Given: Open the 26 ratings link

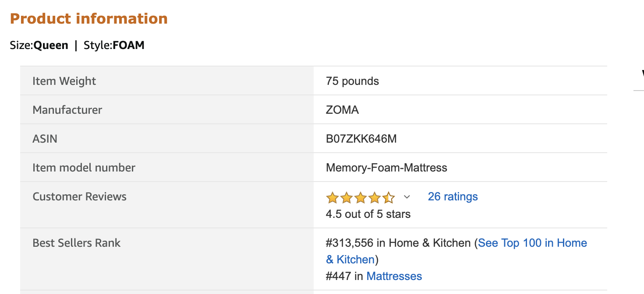Looking at the screenshot, I should (x=453, y=196).
